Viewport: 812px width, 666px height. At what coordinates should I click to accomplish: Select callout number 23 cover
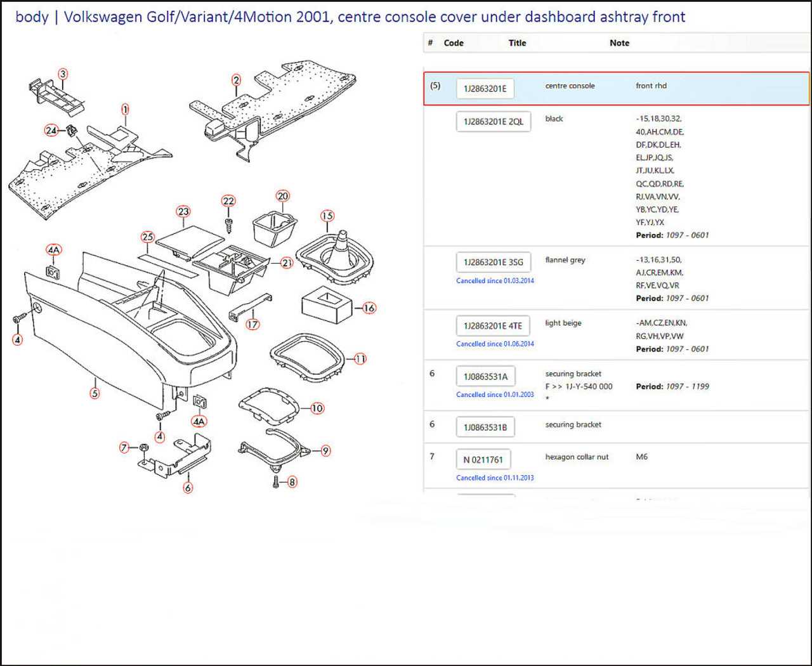coord(183,211)
